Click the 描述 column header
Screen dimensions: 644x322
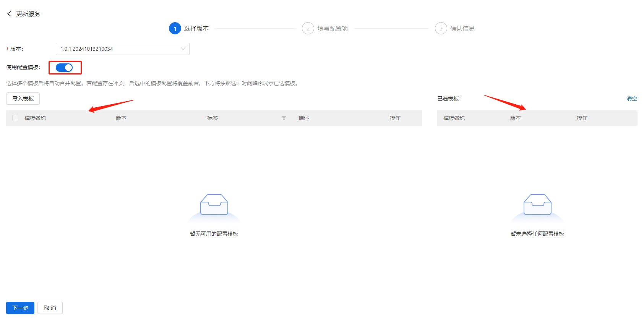tap(304, 118)
